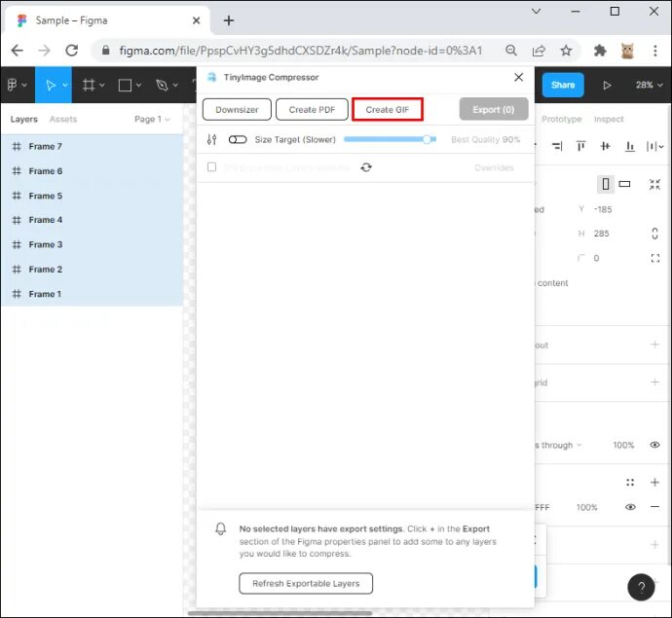Open the Figma main menu icon
This screenshot has height=618, width=672.
click(x=12, y=85)
